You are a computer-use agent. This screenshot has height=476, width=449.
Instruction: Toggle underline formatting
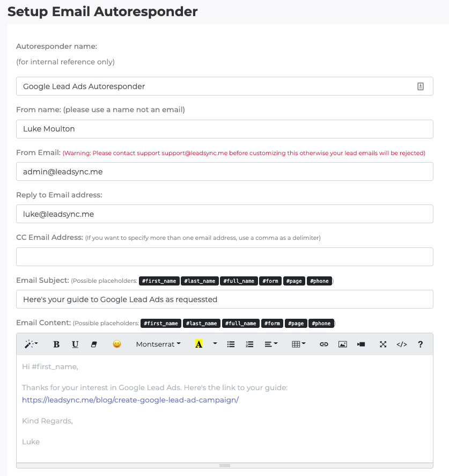pyautogui.click(x=75, y=344)
